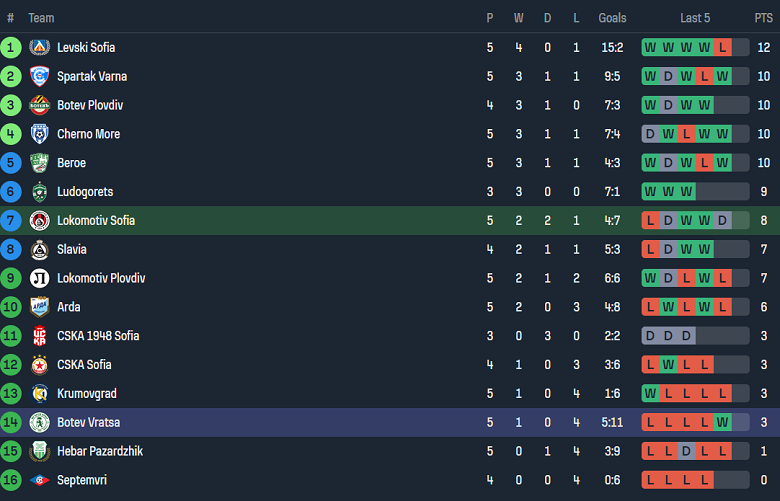
Task: Click the CSKA 1948 Sofia red crest
Action: pyautogui.click(x=39, y=336)
